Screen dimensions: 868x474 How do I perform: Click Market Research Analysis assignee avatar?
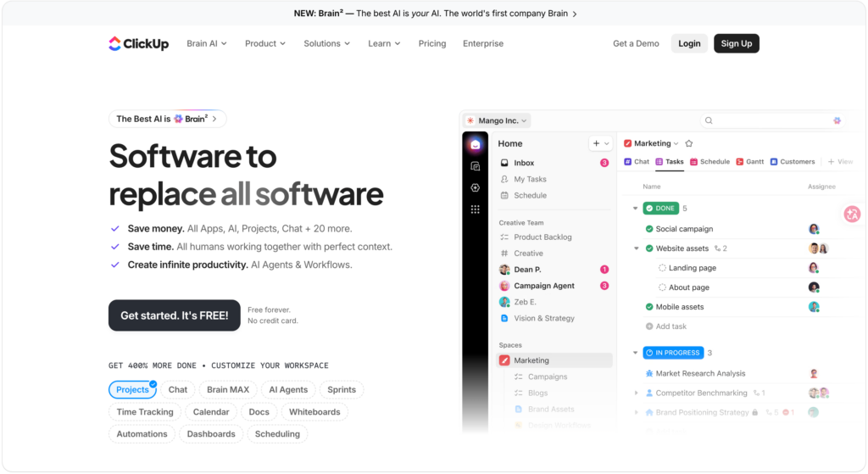(x=813, y=374)
